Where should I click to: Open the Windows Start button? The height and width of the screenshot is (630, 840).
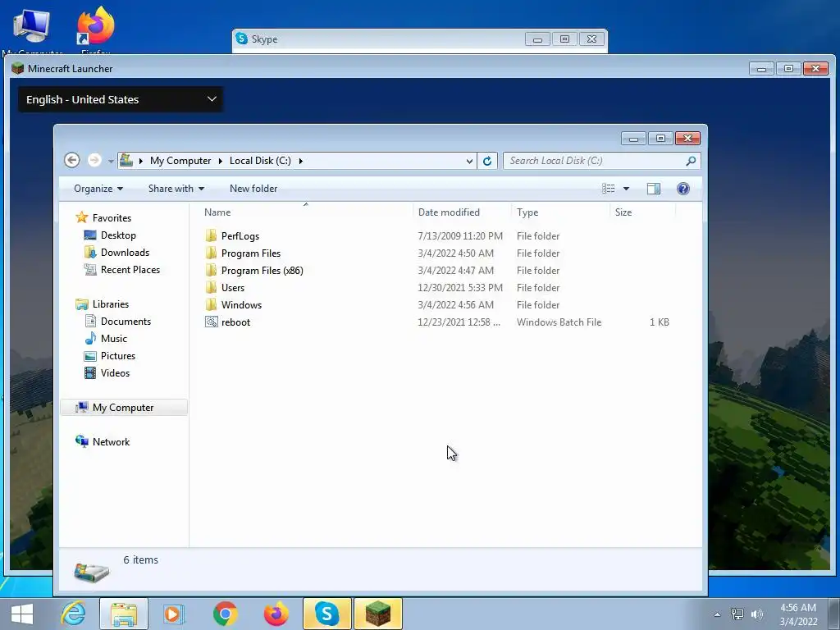(21, 614)
